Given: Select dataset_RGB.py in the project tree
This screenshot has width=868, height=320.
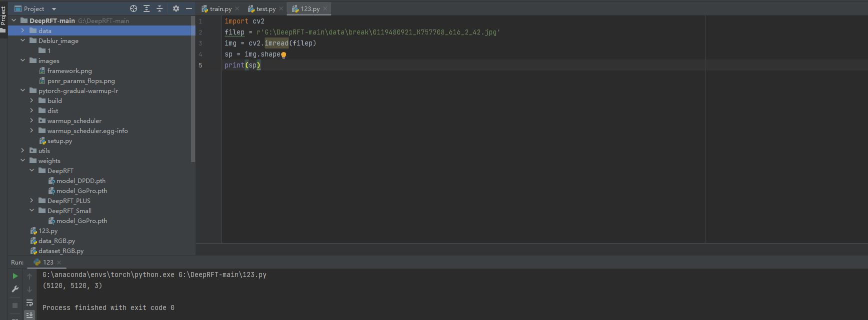Looking at the screenshot, I should [x=61, y=251].
